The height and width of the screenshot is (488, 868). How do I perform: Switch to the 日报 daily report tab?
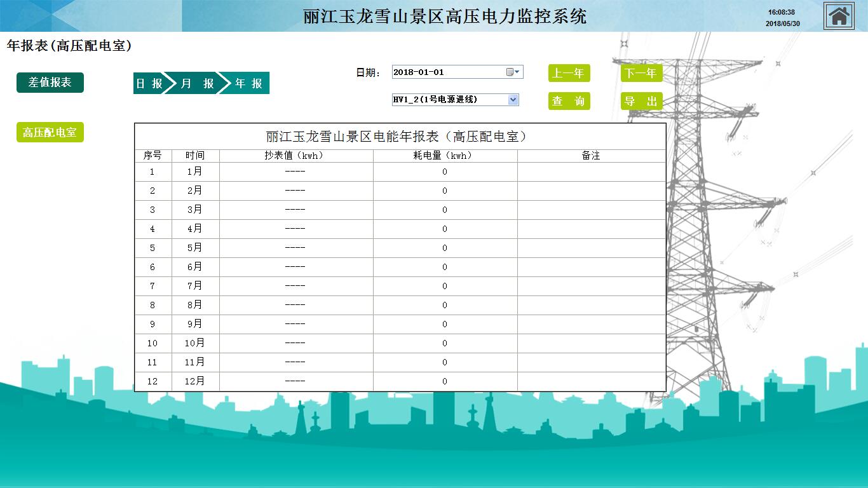[x=149, y=83]
